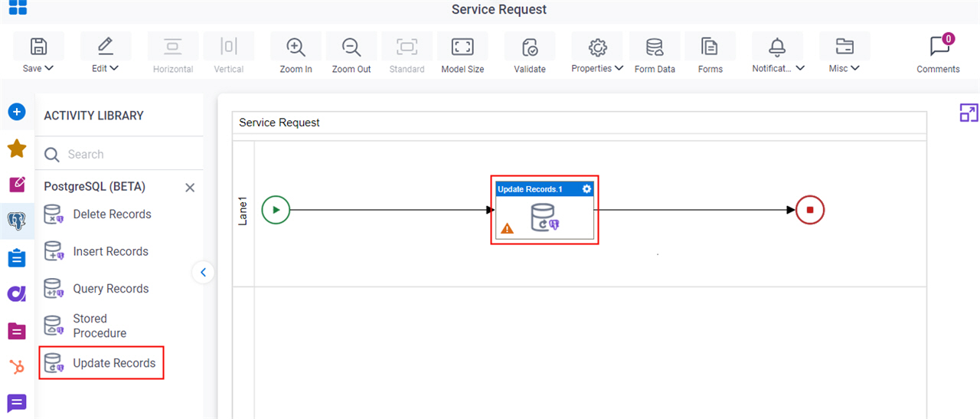Open the Edit dropdown menu

coord(106,55)
